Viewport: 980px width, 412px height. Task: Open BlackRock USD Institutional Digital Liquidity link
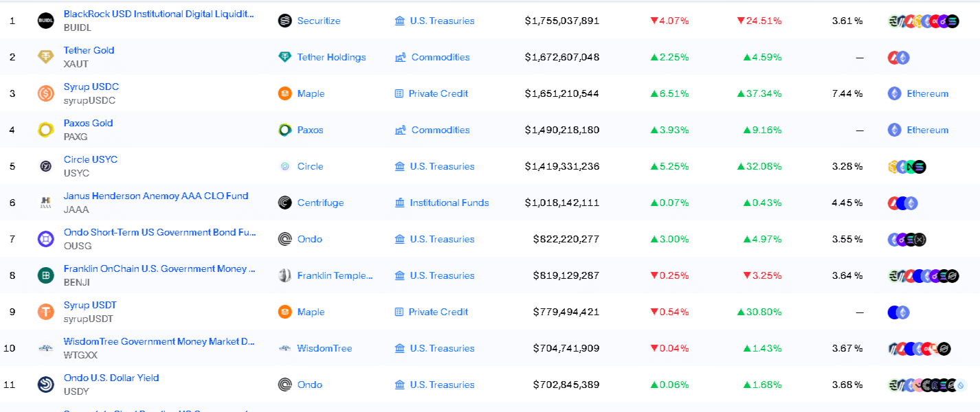click(x=158, y=14)
